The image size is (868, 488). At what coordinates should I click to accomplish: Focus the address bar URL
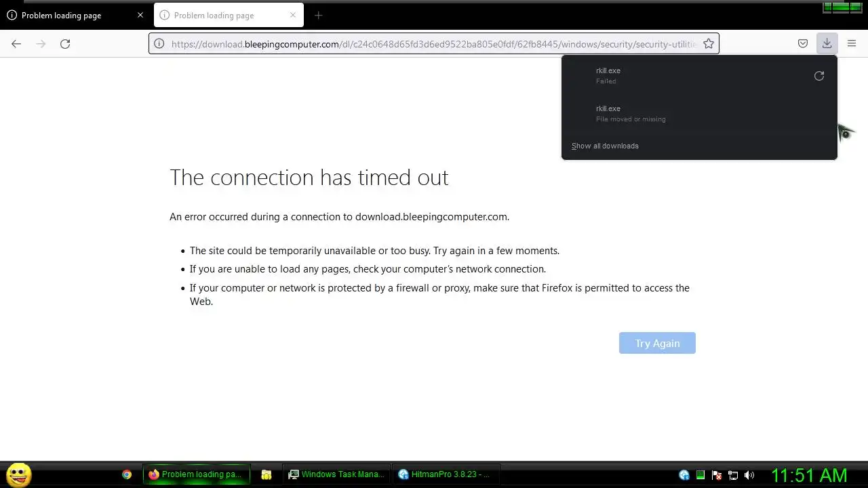point(434,44)
